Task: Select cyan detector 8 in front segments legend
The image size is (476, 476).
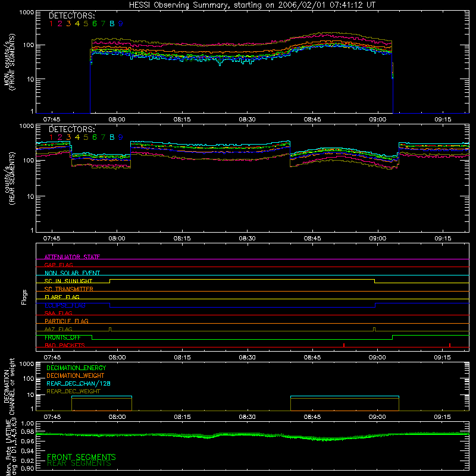Action: click(x=112, y=24)
